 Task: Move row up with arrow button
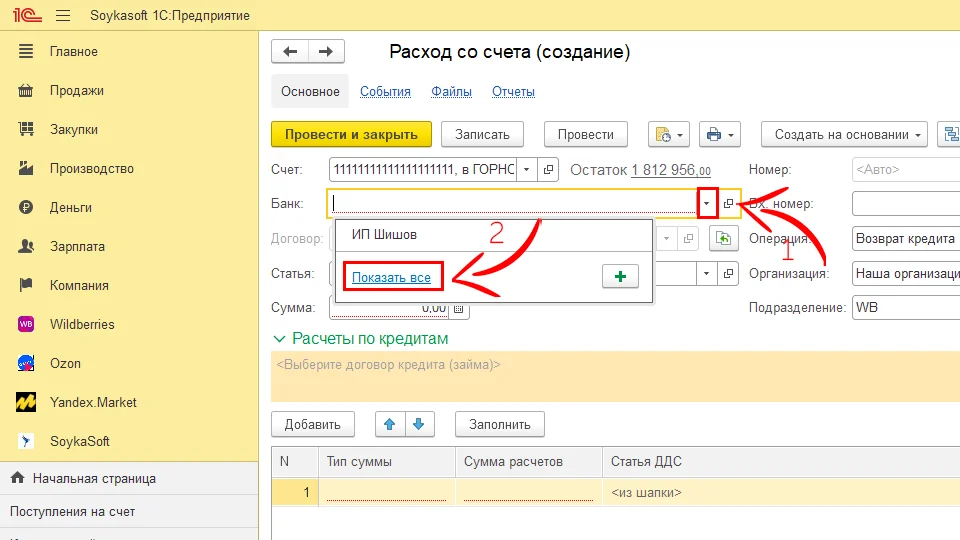[x=390, y=424]
